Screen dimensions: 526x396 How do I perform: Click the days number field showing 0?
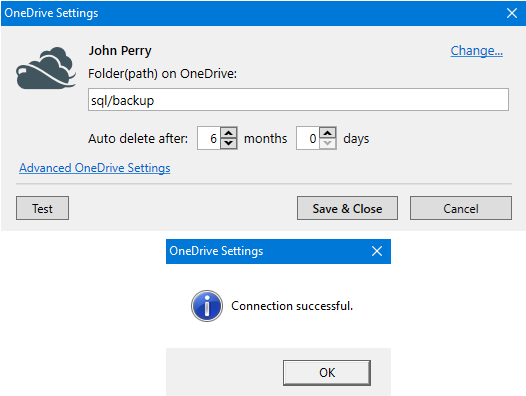[x=308, y=138]
